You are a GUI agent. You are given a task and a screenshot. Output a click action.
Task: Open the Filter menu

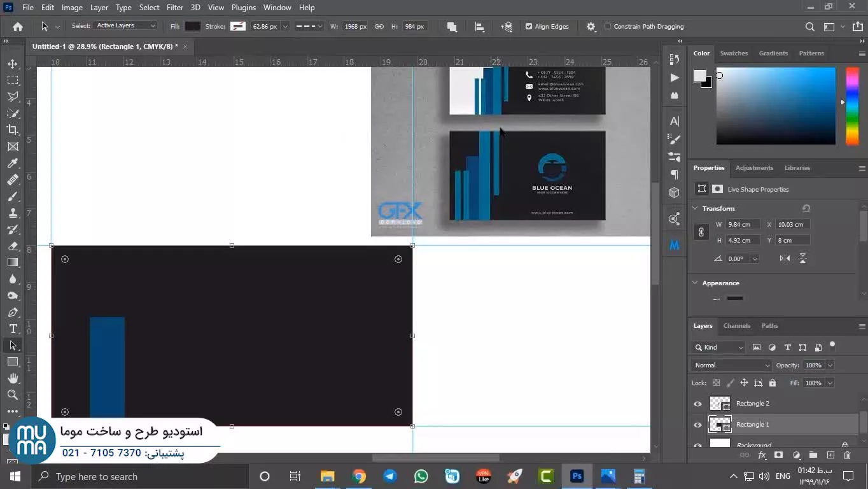174,8
